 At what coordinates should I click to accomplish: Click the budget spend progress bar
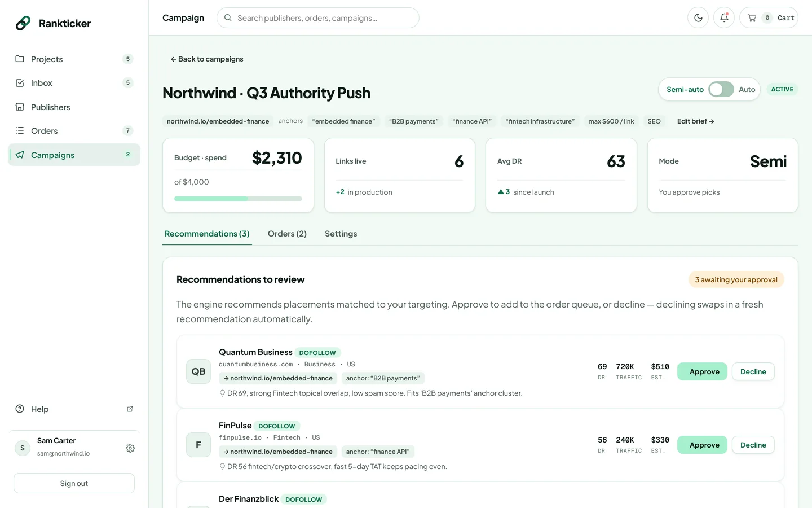238,199
